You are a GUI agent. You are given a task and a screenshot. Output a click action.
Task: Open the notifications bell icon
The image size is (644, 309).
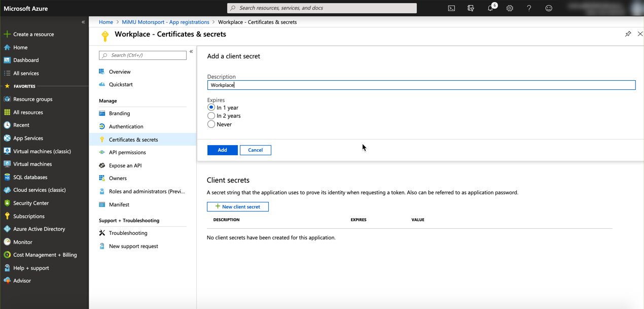490,8
